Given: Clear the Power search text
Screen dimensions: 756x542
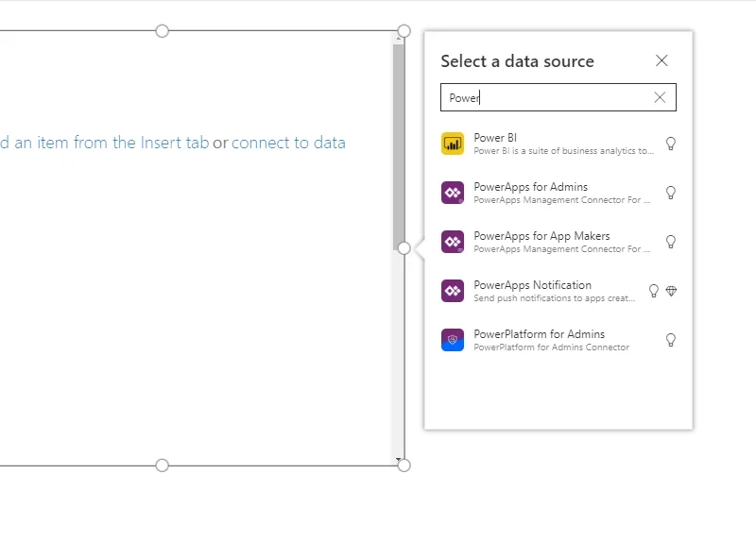Looking at the screenshot, I should (x=660, y=97).
